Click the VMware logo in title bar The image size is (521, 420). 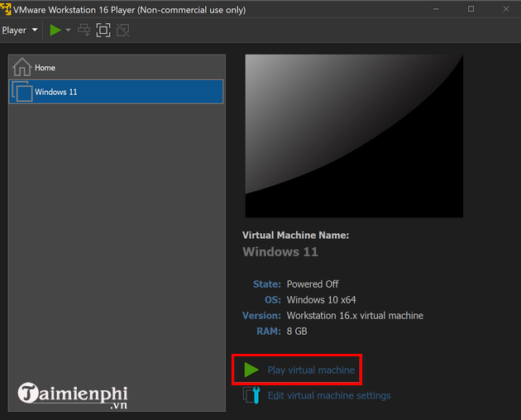(6, 9)
